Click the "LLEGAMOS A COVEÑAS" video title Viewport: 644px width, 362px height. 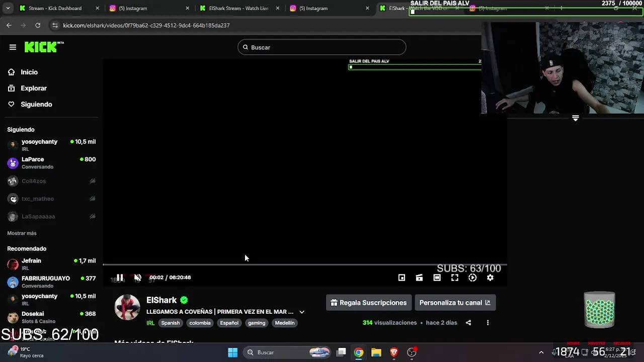pyautogui.click(x=220, y=312)
